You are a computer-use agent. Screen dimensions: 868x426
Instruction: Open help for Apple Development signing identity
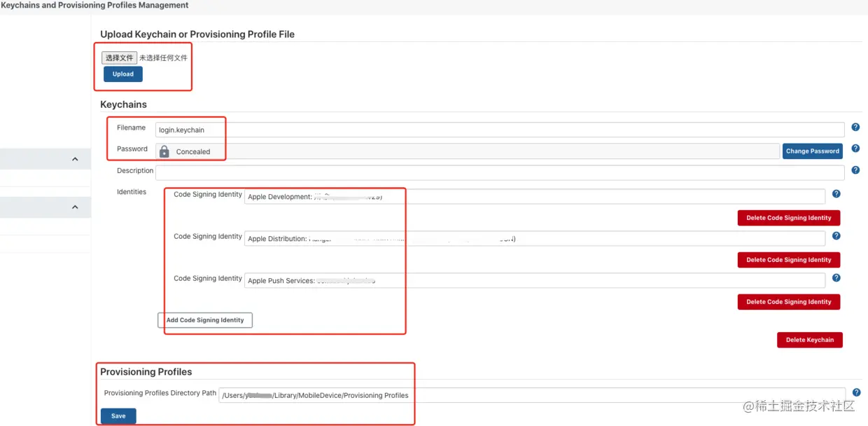836,194
